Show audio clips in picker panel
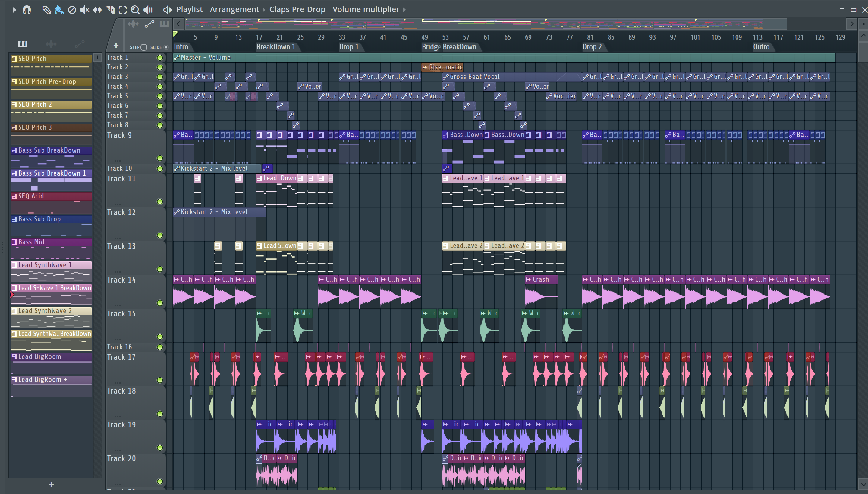The height and width of the screenshot is (494, 868). coord(51,44)
